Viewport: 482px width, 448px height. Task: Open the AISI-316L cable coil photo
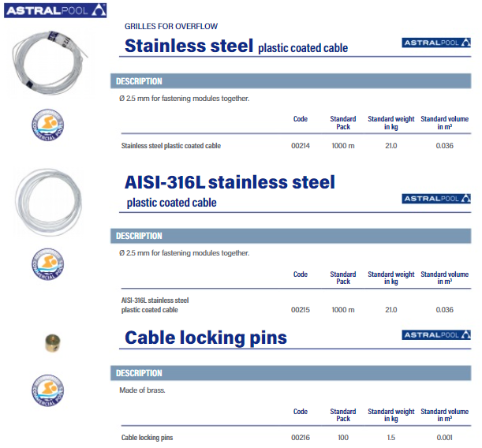point(49,202)
